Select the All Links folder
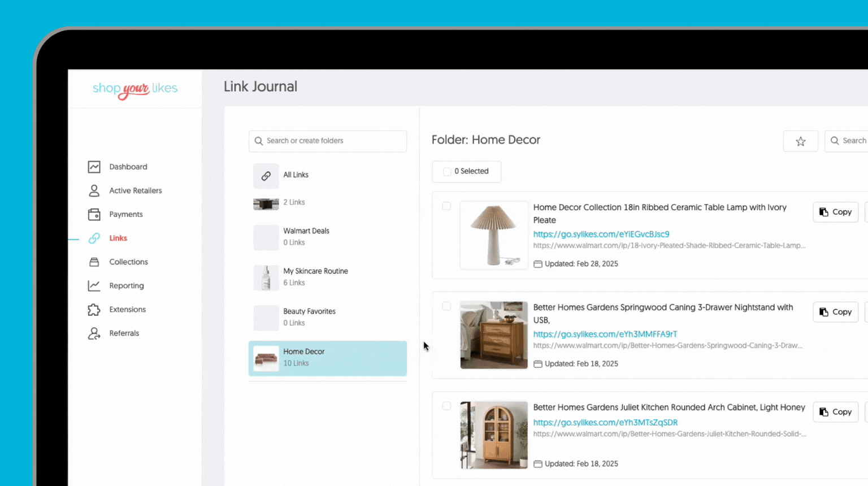The image size is (868, 486). click(x=328, y=176)
